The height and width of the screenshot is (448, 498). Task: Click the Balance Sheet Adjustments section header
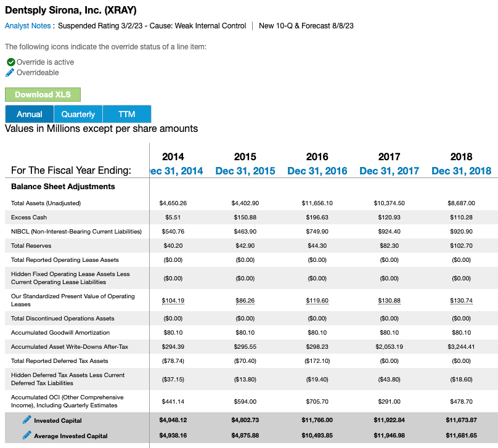[x=63, y=186]
